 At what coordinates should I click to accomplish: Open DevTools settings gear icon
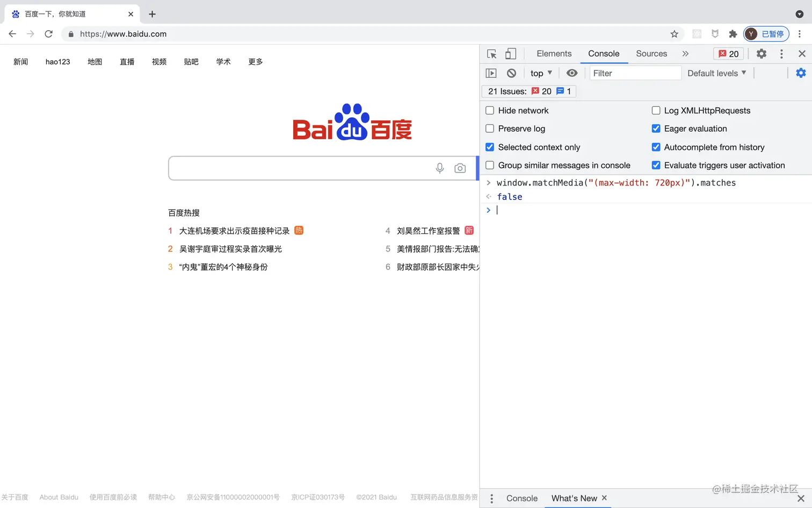click(x=762, y=54)
